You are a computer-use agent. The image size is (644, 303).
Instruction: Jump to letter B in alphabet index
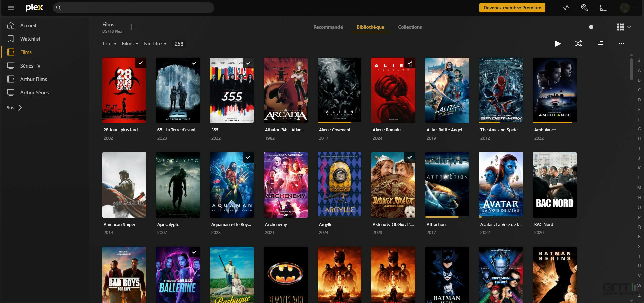[x=639, y=80]
